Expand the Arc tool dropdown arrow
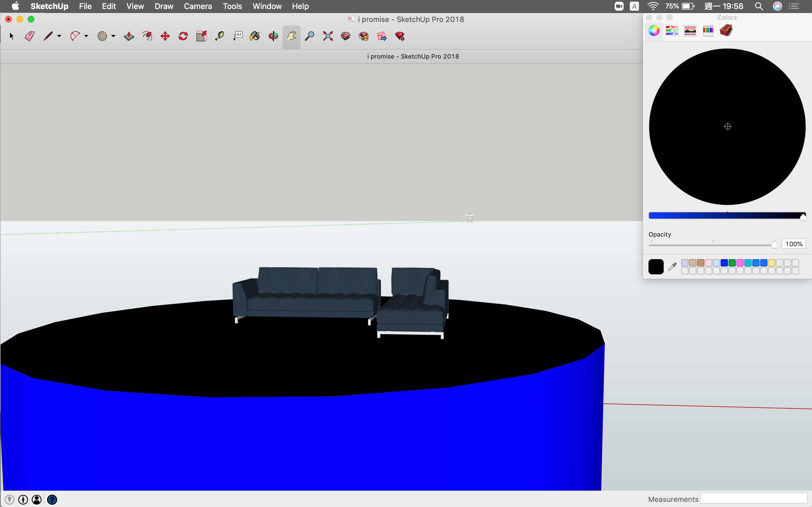 tap(86, 36)
